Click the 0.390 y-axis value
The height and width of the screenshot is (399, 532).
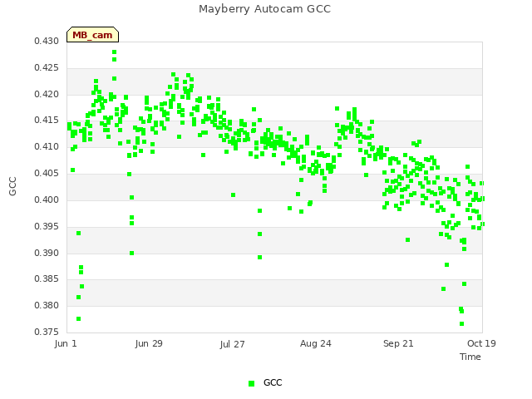47,253
